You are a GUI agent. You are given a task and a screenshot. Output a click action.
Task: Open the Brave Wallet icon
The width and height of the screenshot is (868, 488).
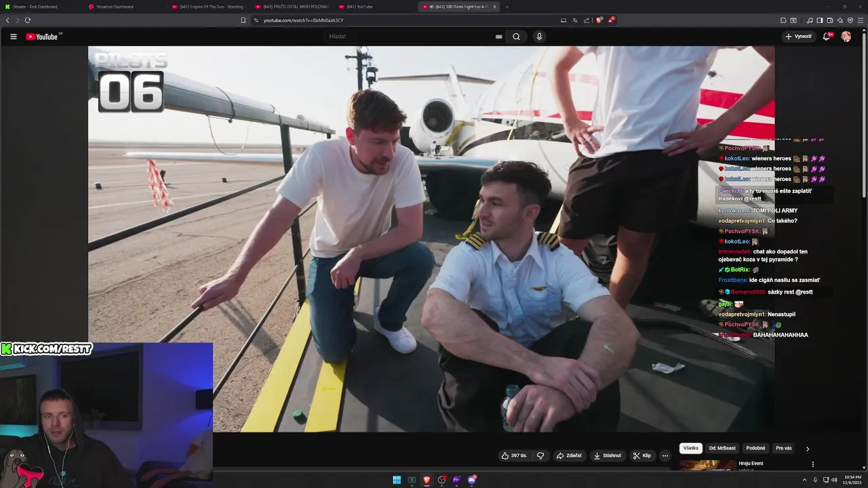830,20
